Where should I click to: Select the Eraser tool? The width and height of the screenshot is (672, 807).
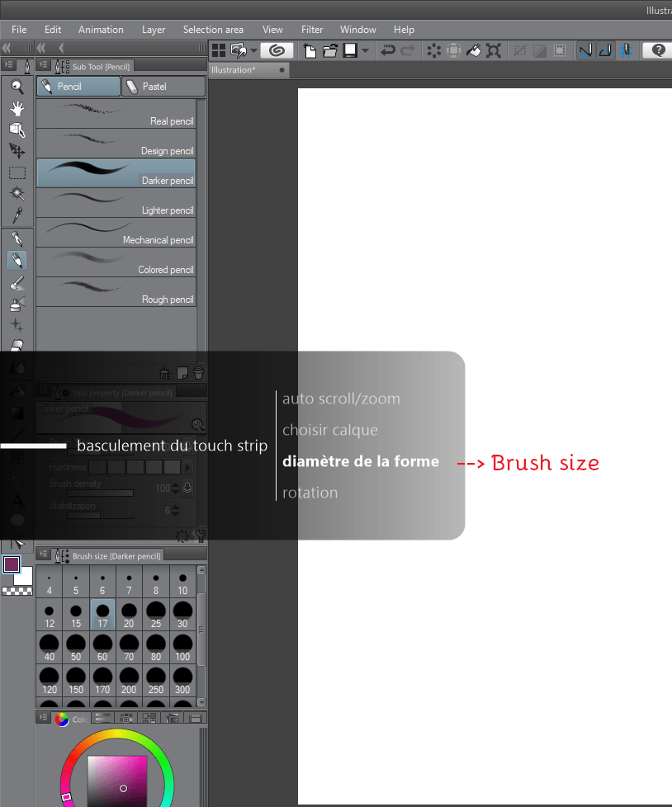(17, 345)
